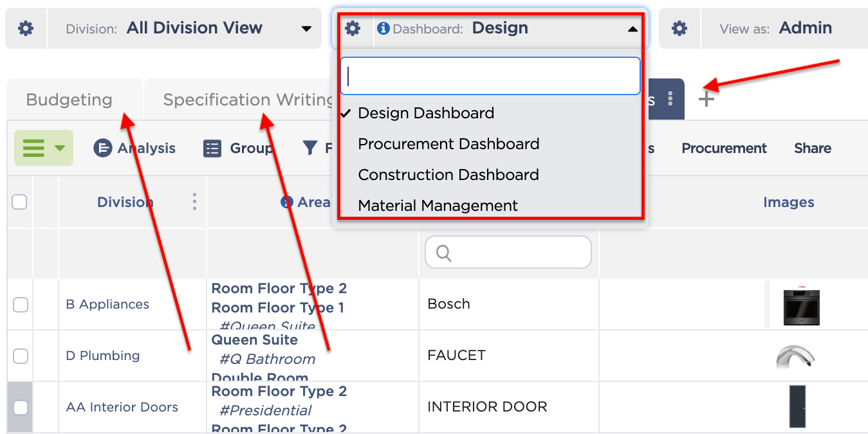Click the Analysis toolbar icon
This screenshot has height=434, width=868.
(103, 149)
